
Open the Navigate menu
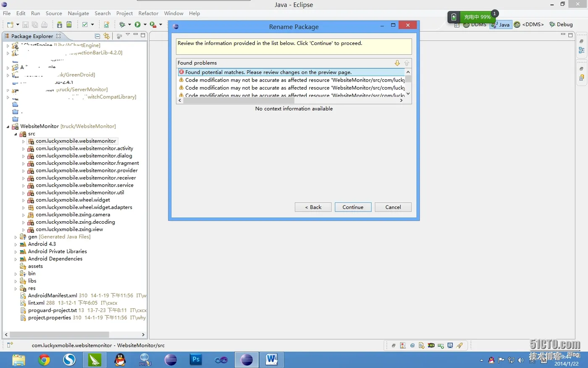point(78,13)
